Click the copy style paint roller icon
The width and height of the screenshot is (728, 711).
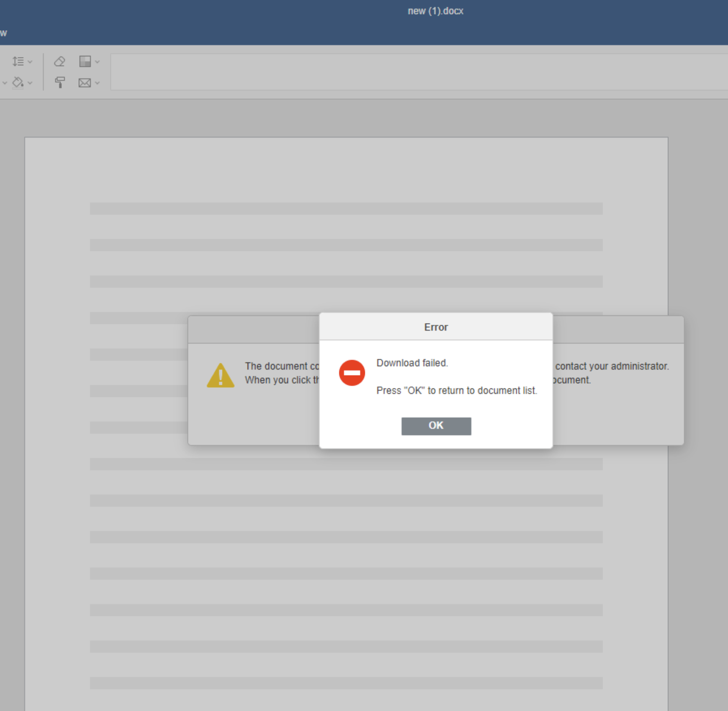coord(60,82)
